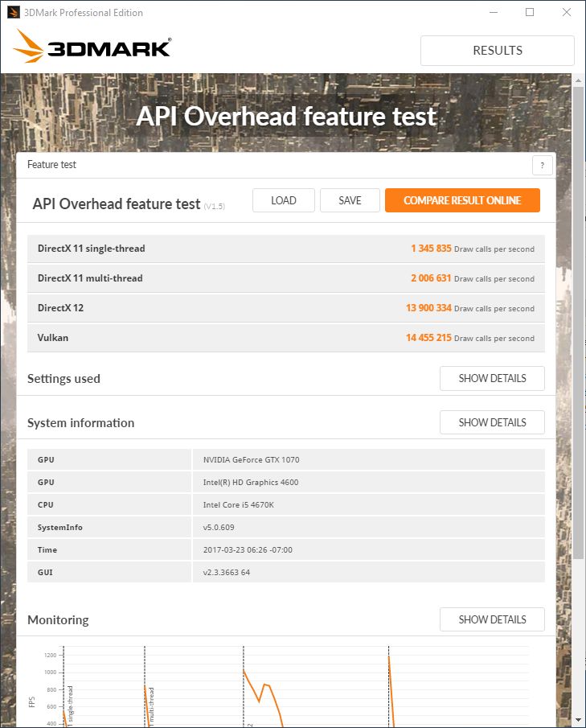Viewport: 586px width, 728px height.
Task: Click Intel(R) HD Graphics 4600 value
Action: (x=251, y=482)
